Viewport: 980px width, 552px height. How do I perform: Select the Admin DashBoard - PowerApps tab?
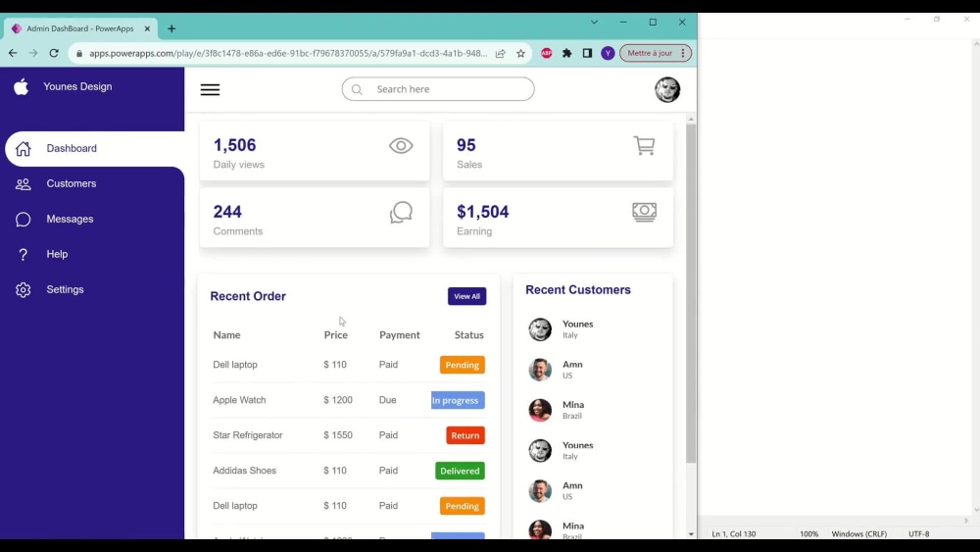(x=81, y=28)
